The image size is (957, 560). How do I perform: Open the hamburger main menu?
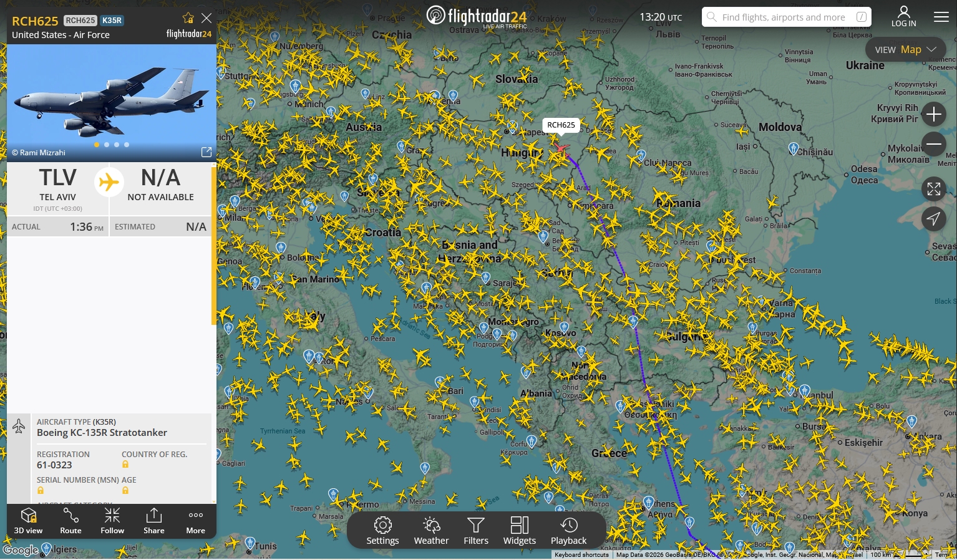[x=941, y=17]
